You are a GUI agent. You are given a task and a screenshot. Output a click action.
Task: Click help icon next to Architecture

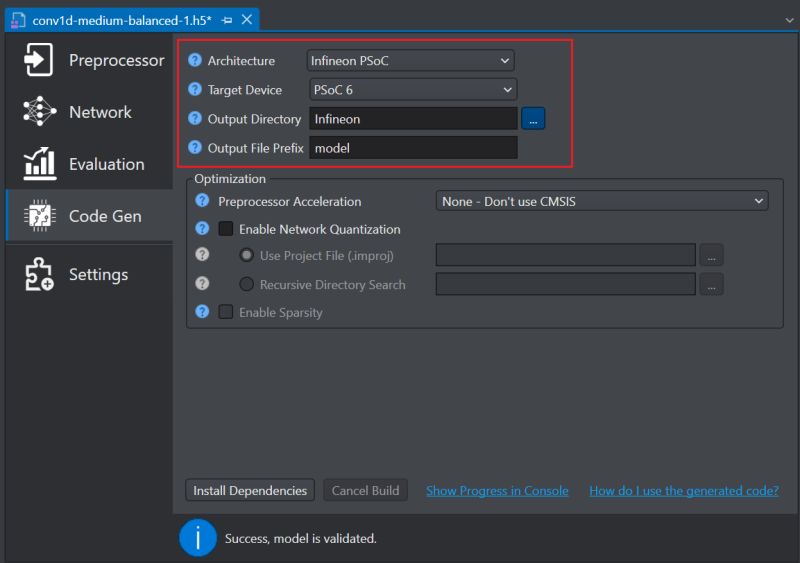(x=195, y=60)
